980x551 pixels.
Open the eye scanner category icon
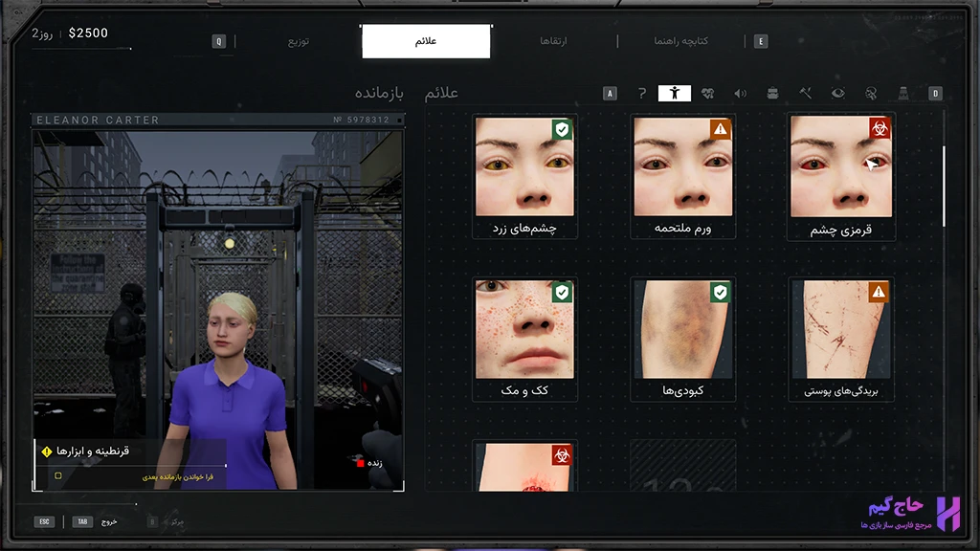(838, 93)
